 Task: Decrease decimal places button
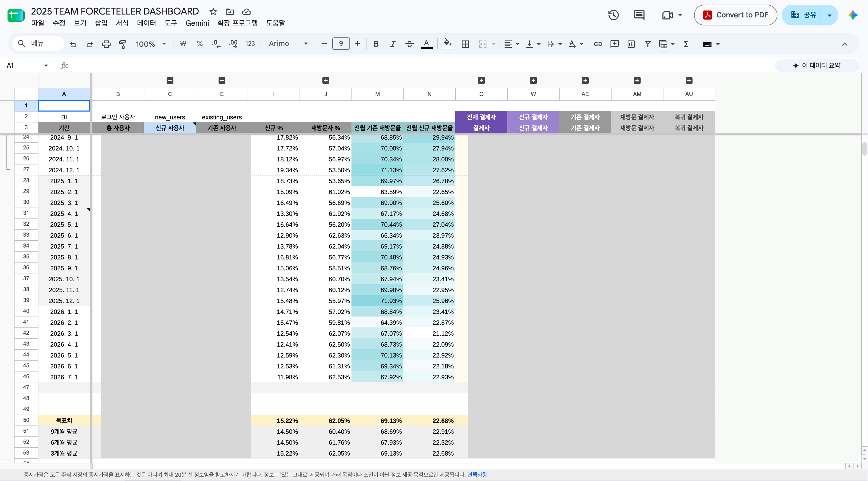(x=216, y=44)
